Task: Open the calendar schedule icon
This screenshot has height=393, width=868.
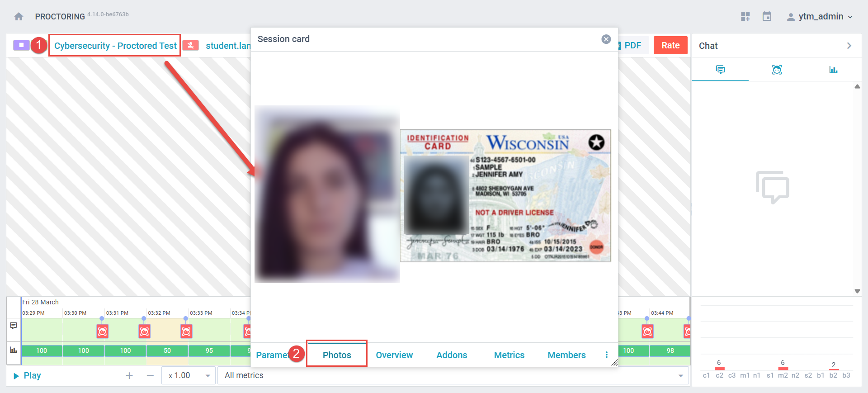Action: tap(767, 17)
